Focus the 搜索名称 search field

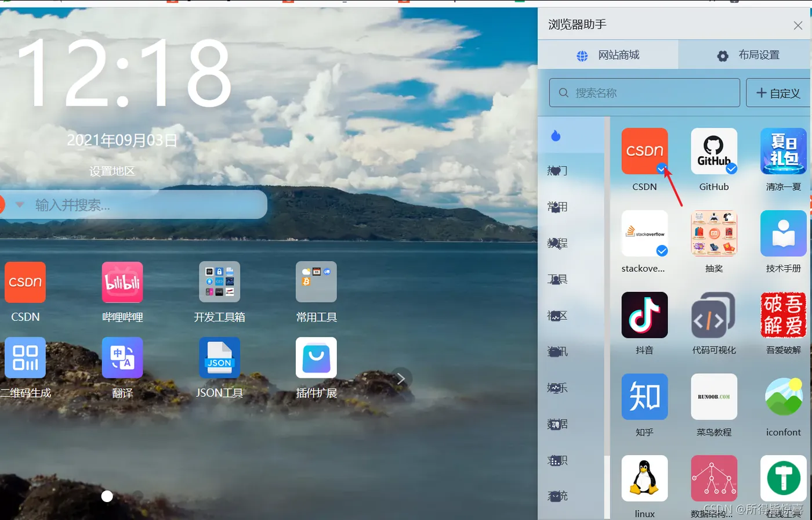[x=644, y=93]
